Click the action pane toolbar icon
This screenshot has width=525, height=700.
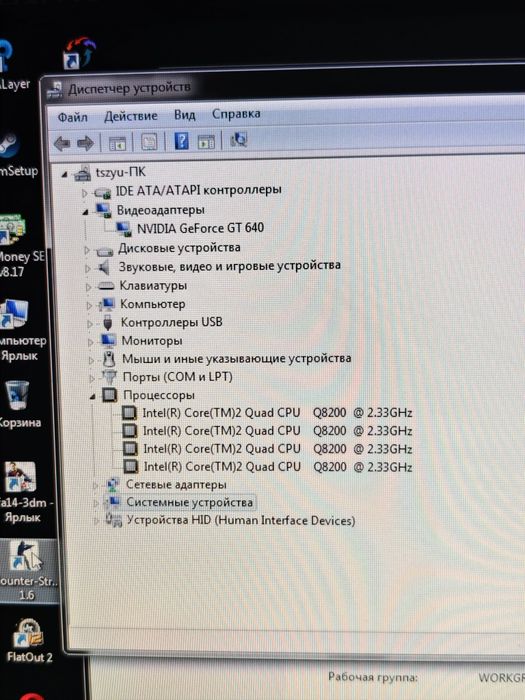206,141
